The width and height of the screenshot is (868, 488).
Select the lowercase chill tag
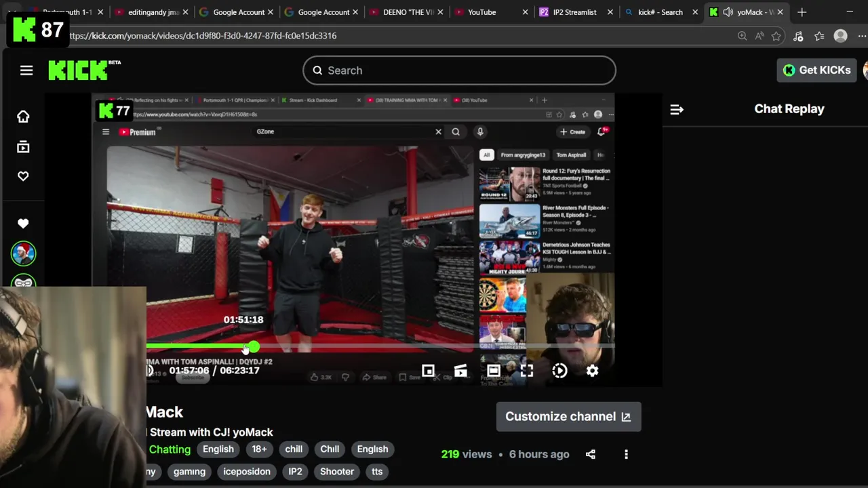click(294, 449)
